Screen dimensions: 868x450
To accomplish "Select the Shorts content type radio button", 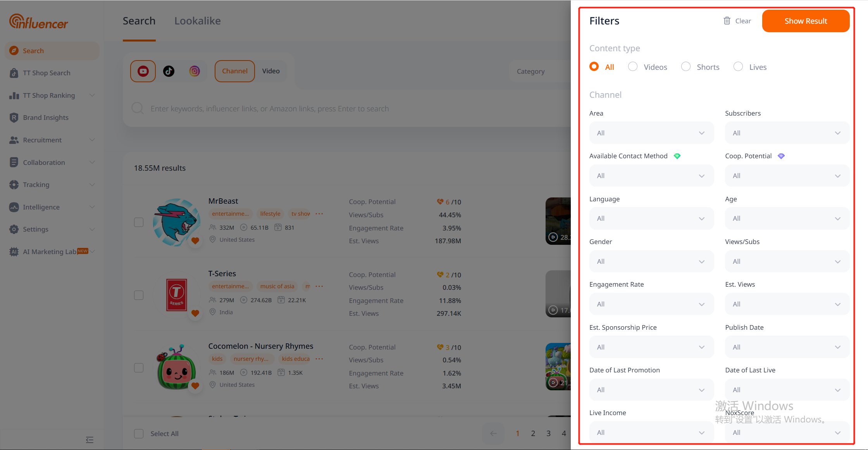I will tap(686, 67).
